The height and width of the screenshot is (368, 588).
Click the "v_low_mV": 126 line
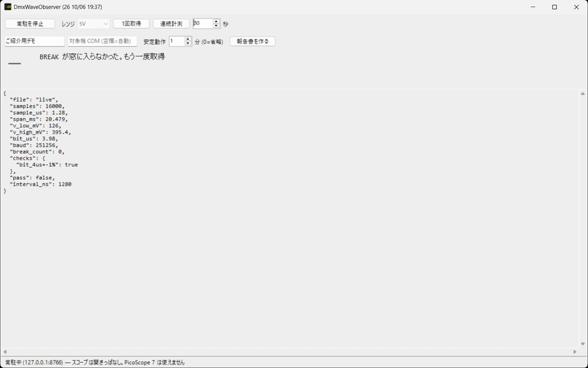36,126
